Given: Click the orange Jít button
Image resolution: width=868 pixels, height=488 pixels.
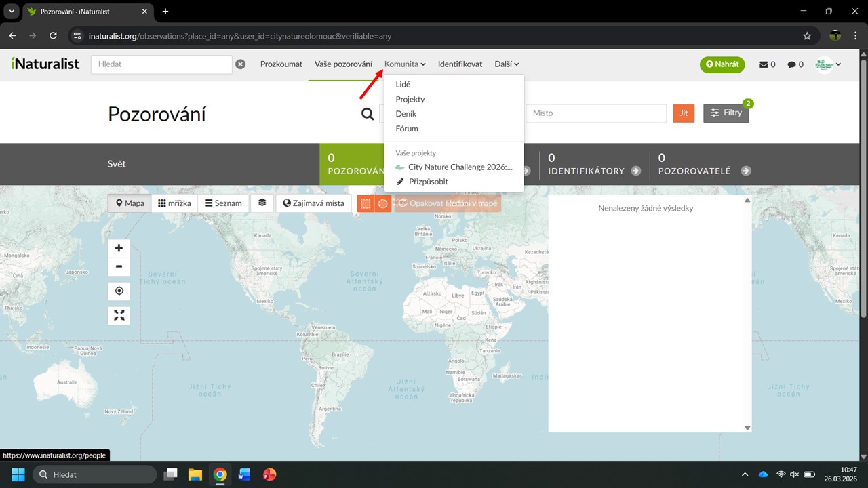Looking at the screenshot, I should tap(684, 113).
